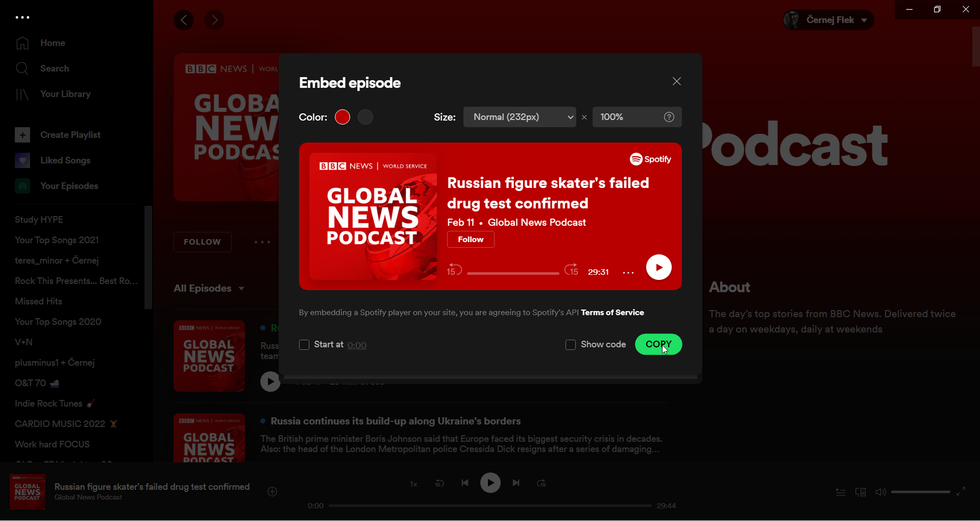Open the Černej Flek profile dropdown

(828, 20)
